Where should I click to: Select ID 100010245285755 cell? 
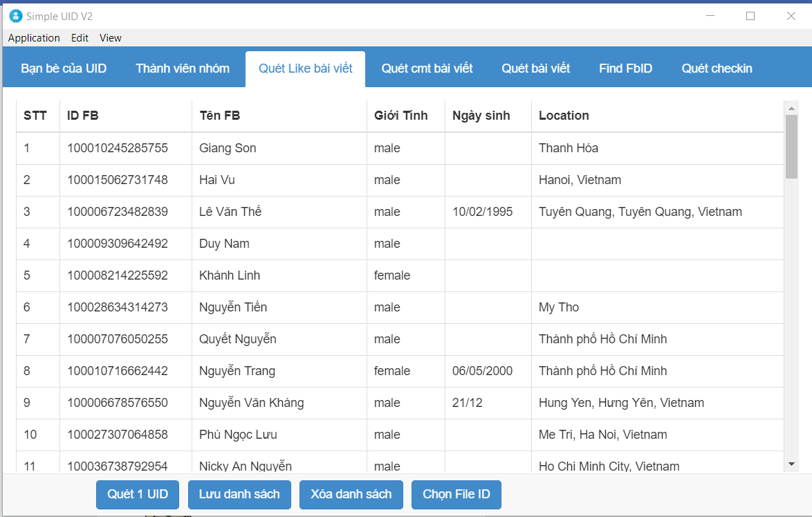point(126,149)
